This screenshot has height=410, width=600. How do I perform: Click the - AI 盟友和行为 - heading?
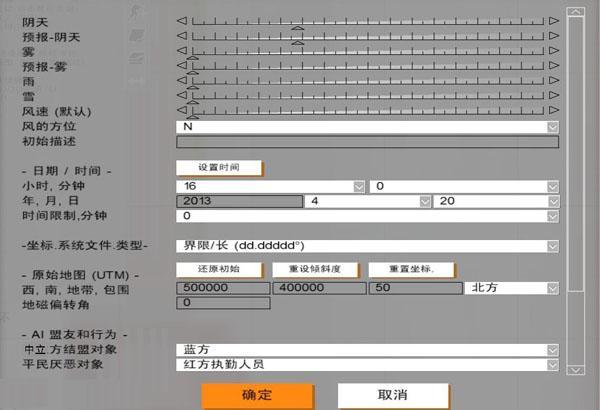tap(74, 335)
